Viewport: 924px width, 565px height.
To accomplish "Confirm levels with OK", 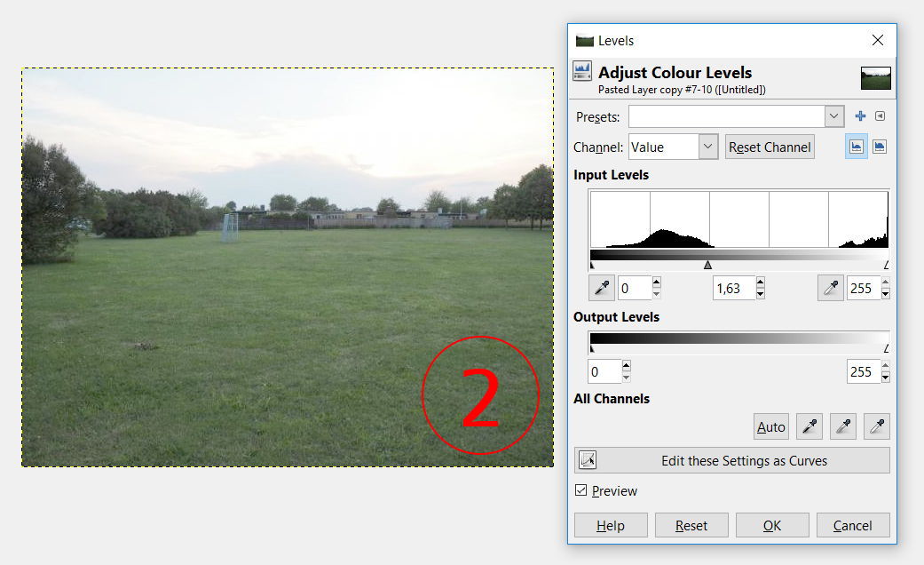I will tap(772, 525).
